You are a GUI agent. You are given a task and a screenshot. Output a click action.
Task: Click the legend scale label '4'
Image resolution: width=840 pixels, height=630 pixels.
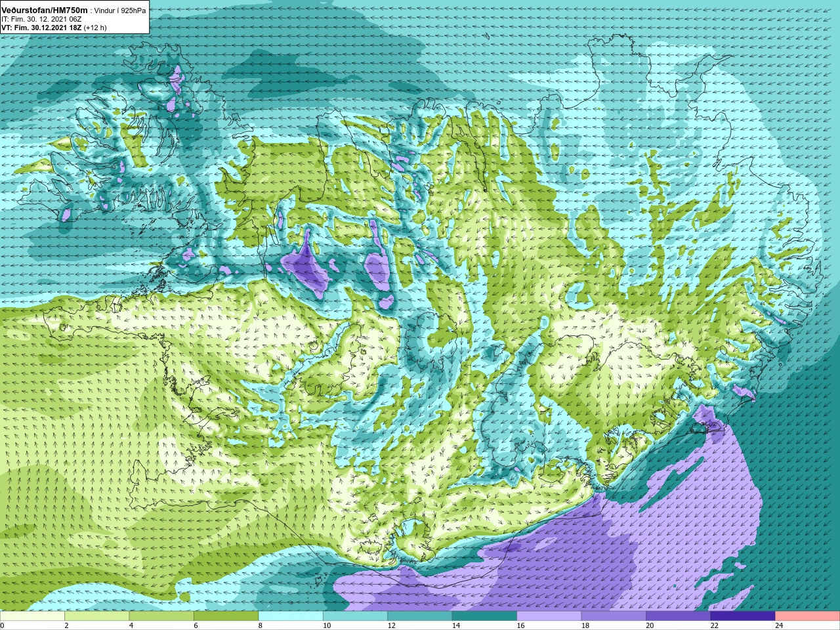[x=131, y=625]
